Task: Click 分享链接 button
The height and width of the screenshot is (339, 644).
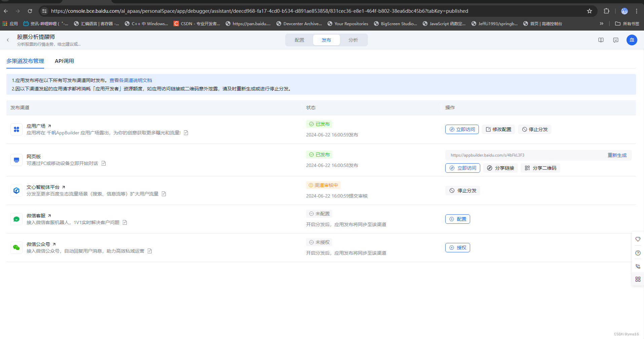Action: pyautogui.click(x=500, y=168)
